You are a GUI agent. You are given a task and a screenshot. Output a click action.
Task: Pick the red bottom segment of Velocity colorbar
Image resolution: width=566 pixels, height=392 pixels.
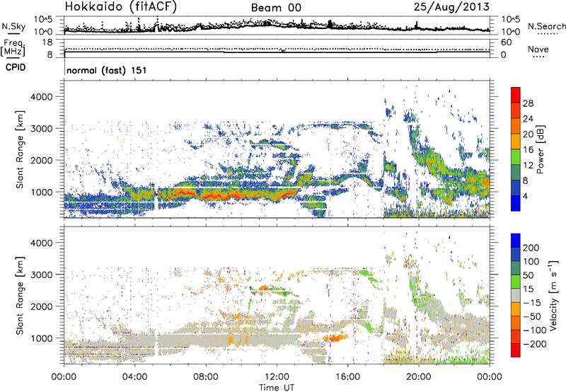[x=516, y=350]
